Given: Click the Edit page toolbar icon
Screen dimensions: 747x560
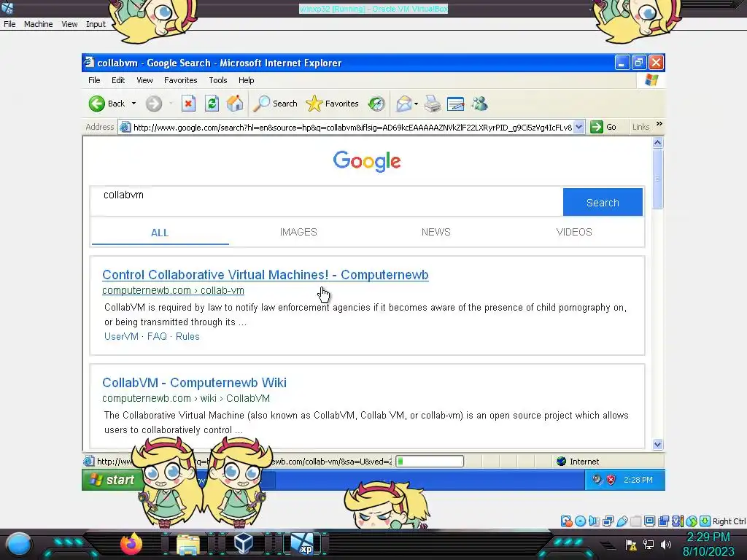Looking at the screenshot, I should point(455,104).
